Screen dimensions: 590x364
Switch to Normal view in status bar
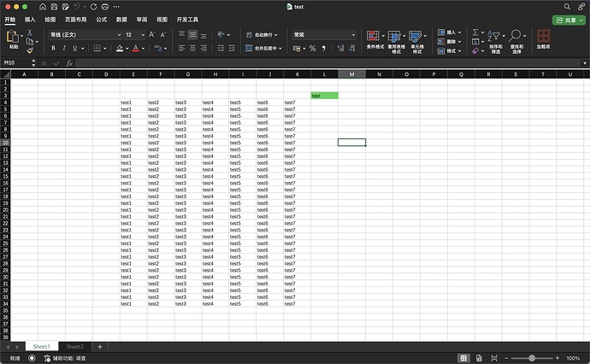pyautogui.click(x=463, y=358)
